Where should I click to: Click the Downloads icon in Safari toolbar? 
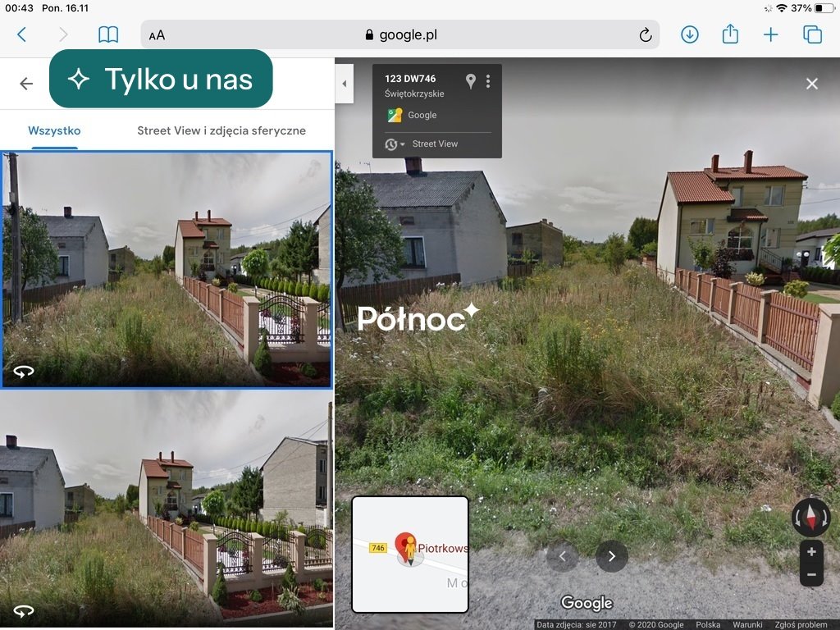pyautogui.click(x=689, y=34)
